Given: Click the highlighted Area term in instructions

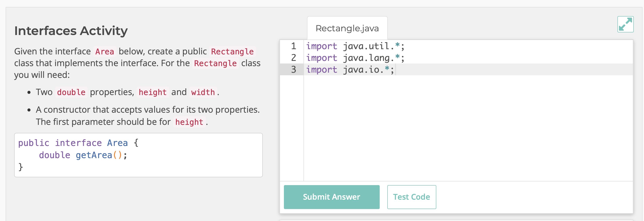Looking at the screenshot, I should tap(105, 51).
